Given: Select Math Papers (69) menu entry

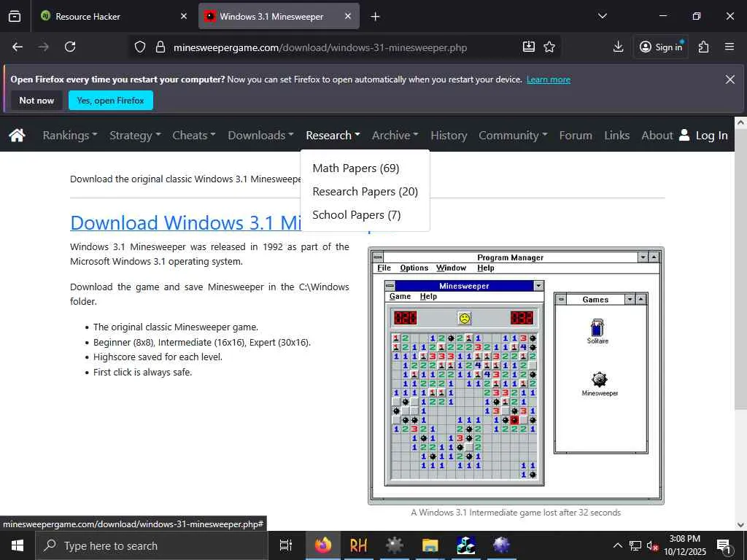Looking at the screenshot, I should (x=356, y=168).
